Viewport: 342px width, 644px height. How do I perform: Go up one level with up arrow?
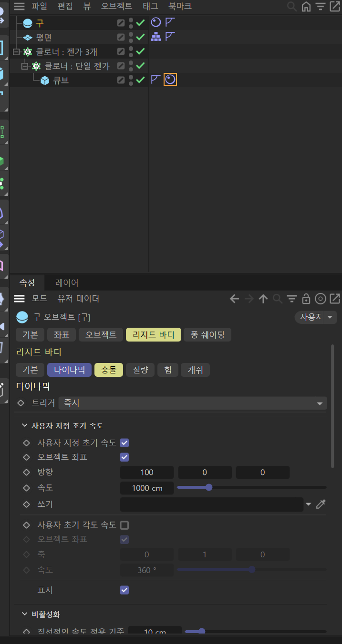tap(263, 299)
